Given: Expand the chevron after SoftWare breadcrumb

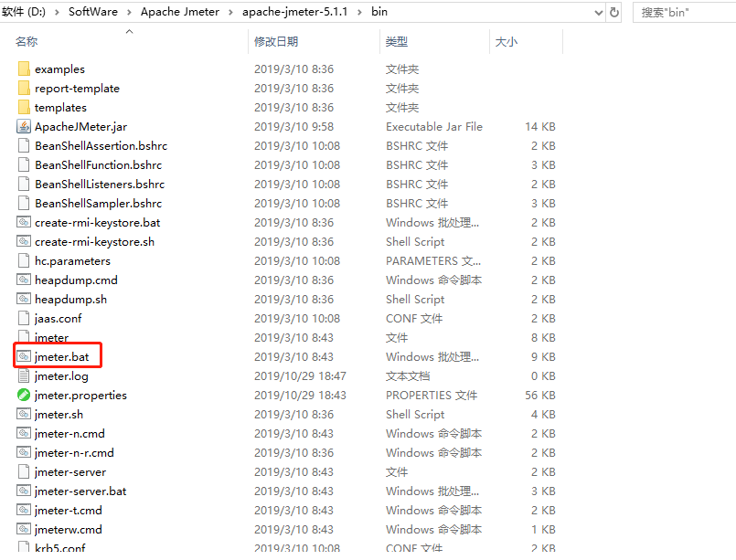Looking at the screenshot, I should pos(129,12).
